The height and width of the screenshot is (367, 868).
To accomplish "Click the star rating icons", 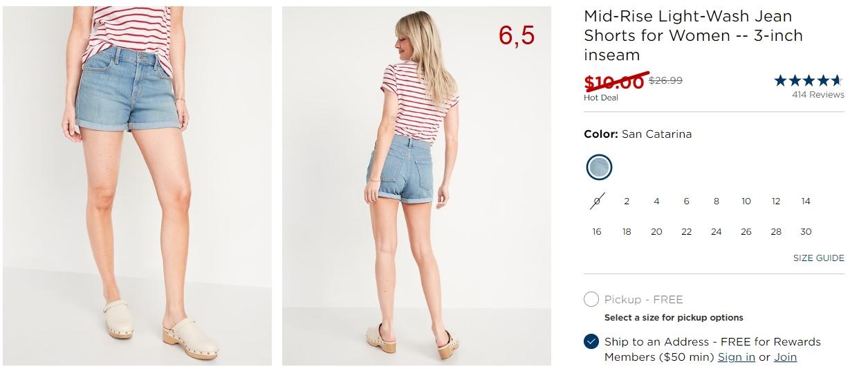I will point(809,80).
